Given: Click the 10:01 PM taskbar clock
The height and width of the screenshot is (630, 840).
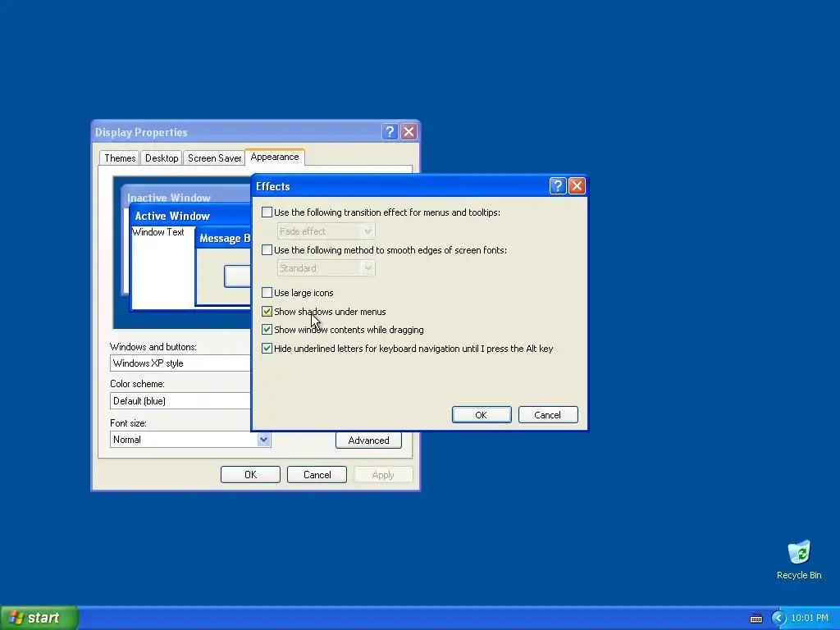Looking at the screenshot, I should pyautogui.click(x=810, y=618).
